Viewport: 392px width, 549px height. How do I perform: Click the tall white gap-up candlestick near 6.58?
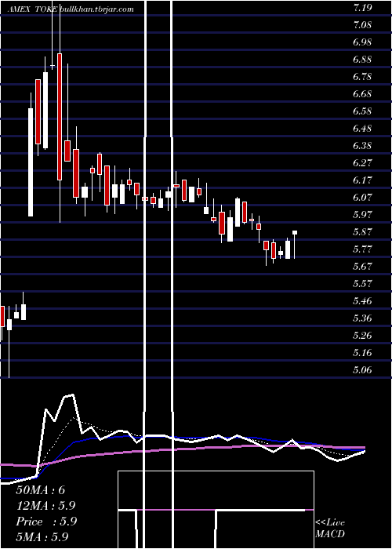tap(31, 162)
